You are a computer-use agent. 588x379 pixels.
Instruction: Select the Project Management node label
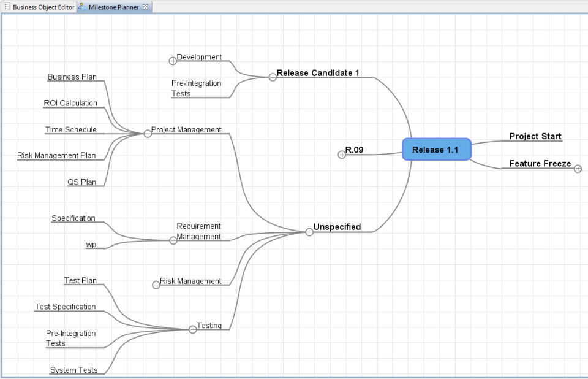(x=186, y=129)
